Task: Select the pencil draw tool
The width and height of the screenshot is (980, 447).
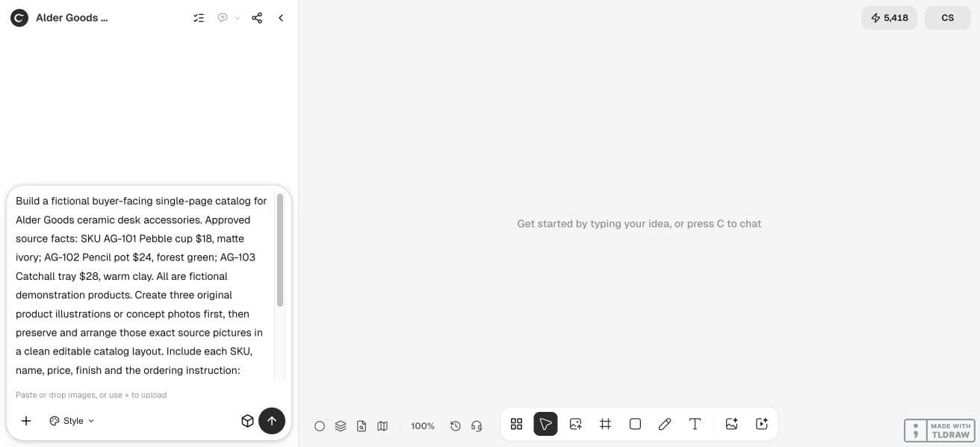Action: click(665, 424)
